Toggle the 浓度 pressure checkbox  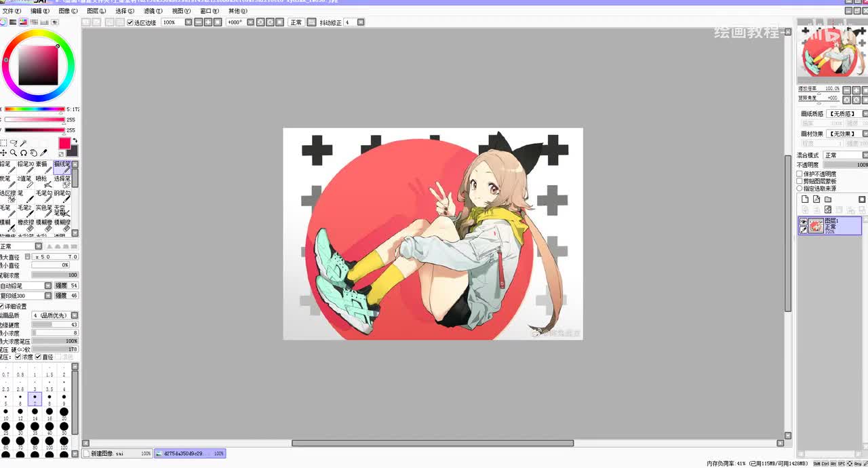pos(18,357)
